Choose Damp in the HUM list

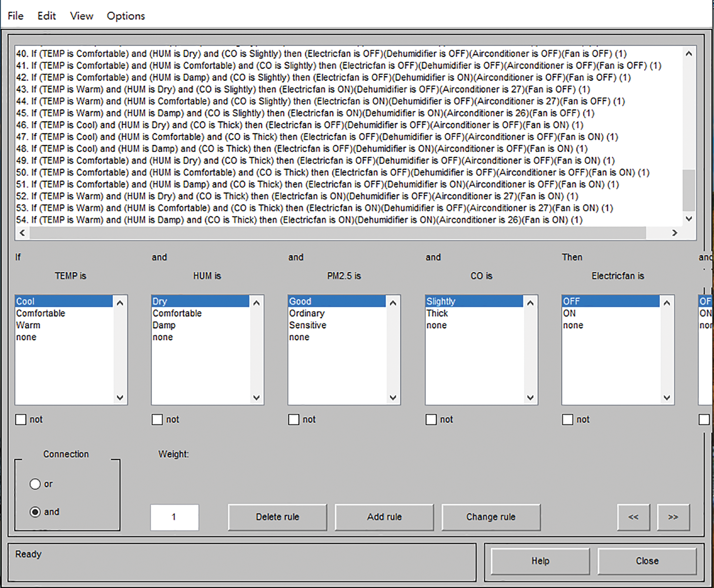coord(164,325)
